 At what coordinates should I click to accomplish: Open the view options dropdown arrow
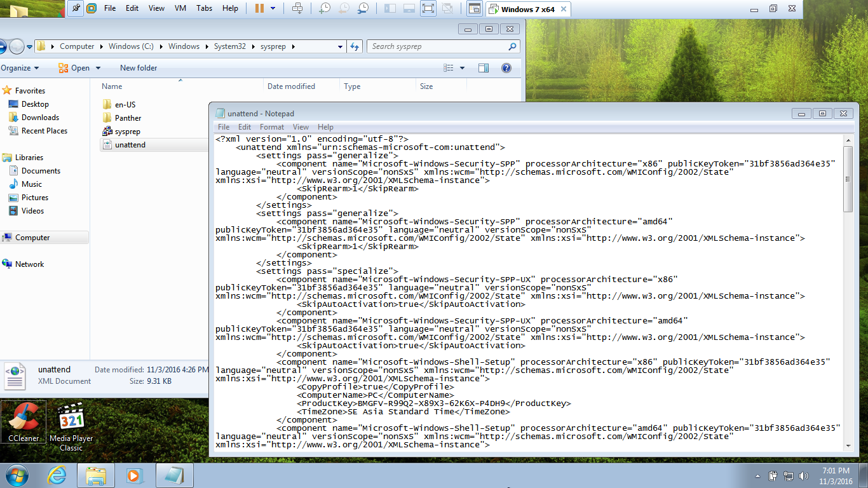(462, 68)
